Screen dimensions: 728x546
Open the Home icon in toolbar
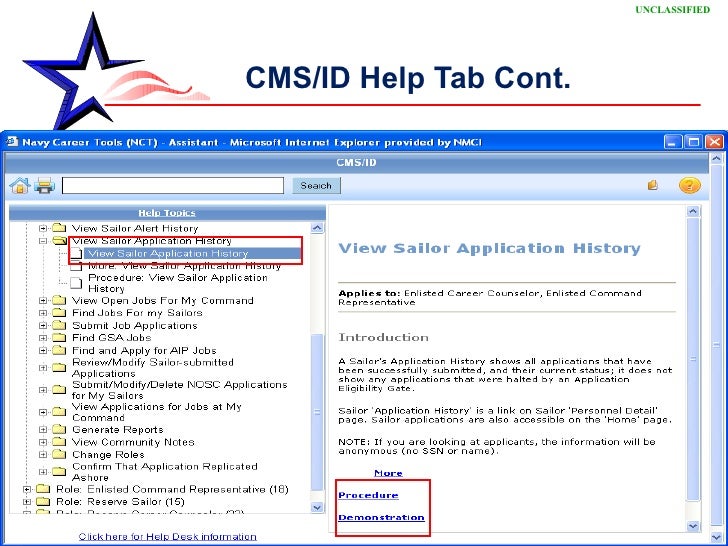point(20,186)
